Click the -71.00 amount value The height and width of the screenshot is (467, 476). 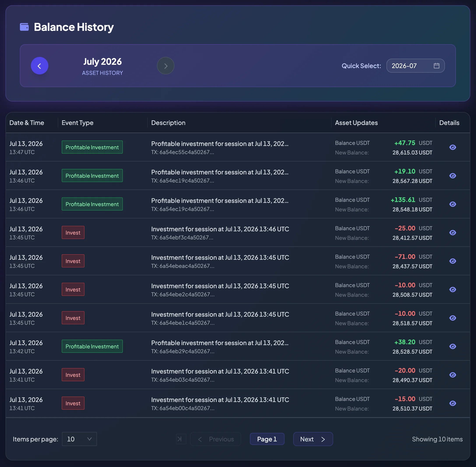point(405,257)
